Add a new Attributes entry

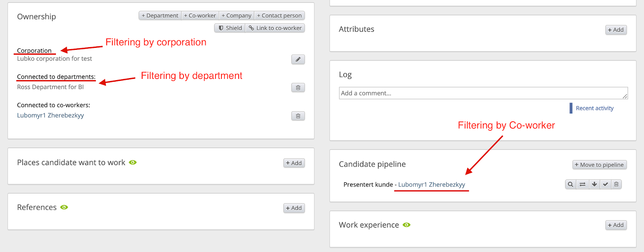(616, 30)
